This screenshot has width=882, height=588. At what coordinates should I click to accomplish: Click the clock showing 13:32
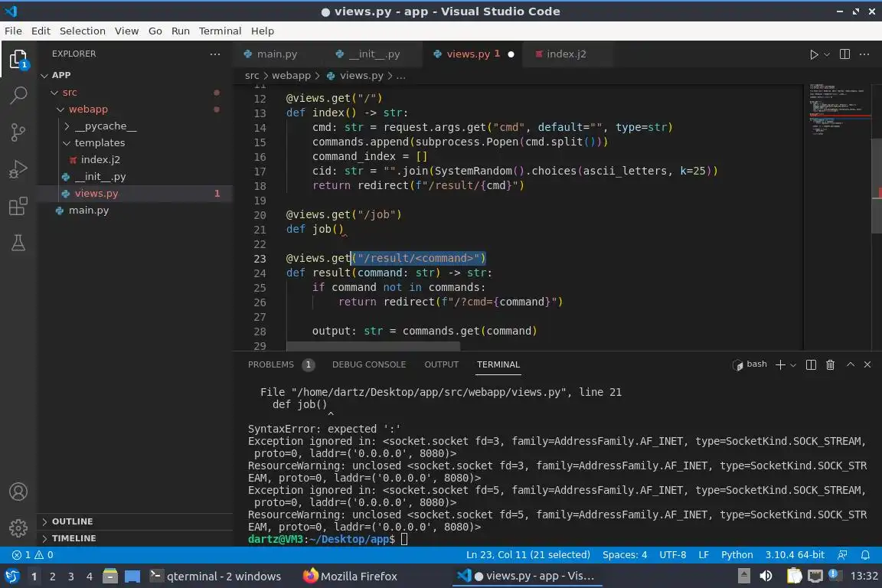point(864,576)
